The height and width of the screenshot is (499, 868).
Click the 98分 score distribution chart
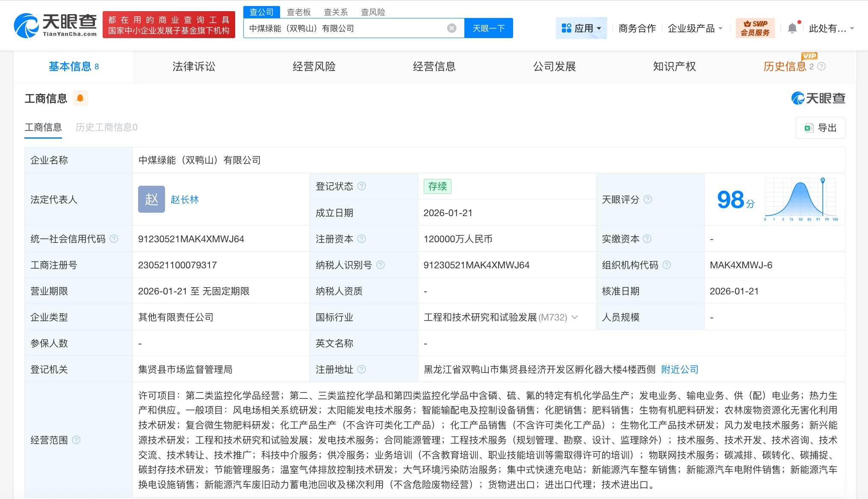tap(800, 199)
